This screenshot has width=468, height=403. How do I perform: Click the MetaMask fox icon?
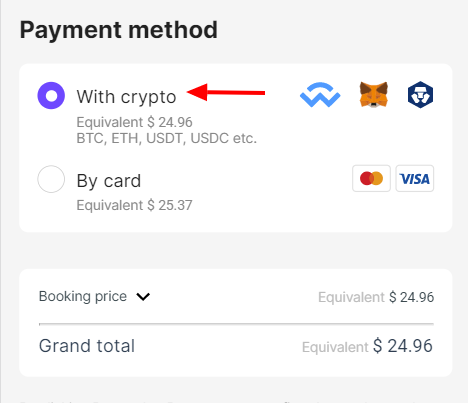[x=374, y=95]
